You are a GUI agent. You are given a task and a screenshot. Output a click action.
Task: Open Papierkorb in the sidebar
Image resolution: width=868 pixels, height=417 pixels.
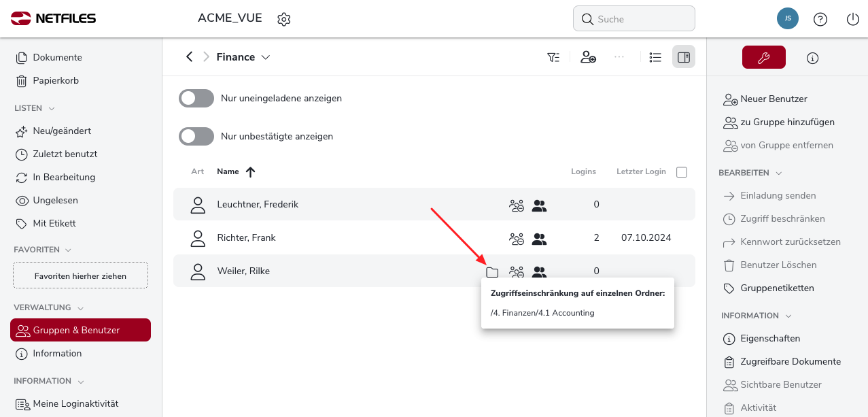[56, 80]
